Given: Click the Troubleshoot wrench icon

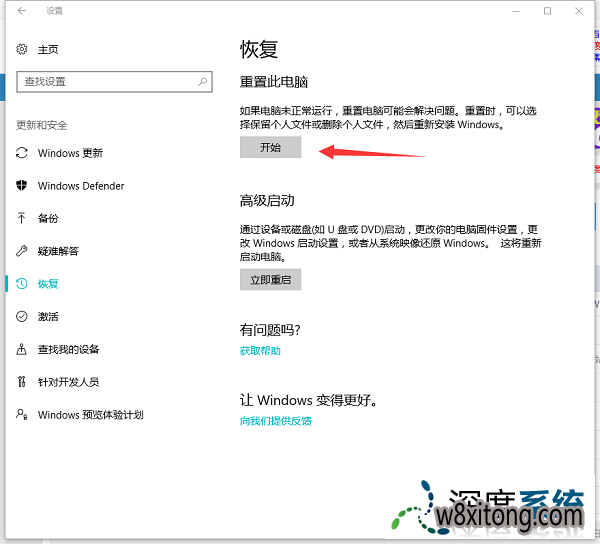Looking at the screenshot, I should pos(22,251).
